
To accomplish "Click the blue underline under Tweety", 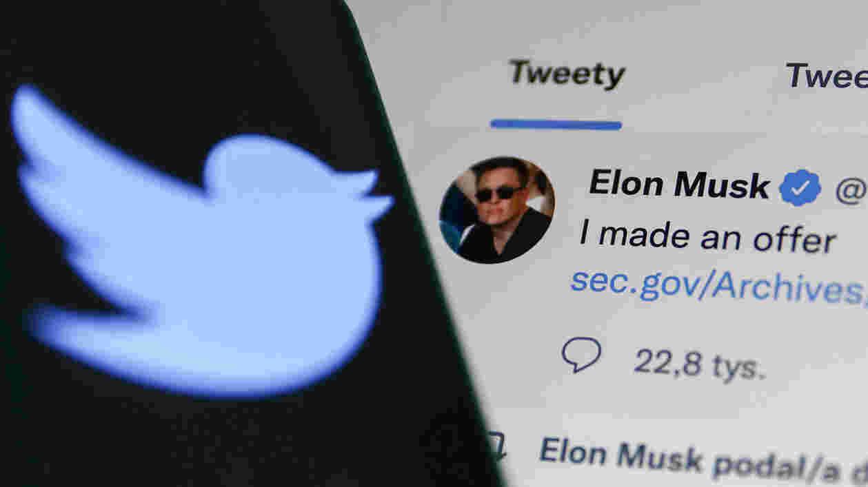I will [556, 124].
